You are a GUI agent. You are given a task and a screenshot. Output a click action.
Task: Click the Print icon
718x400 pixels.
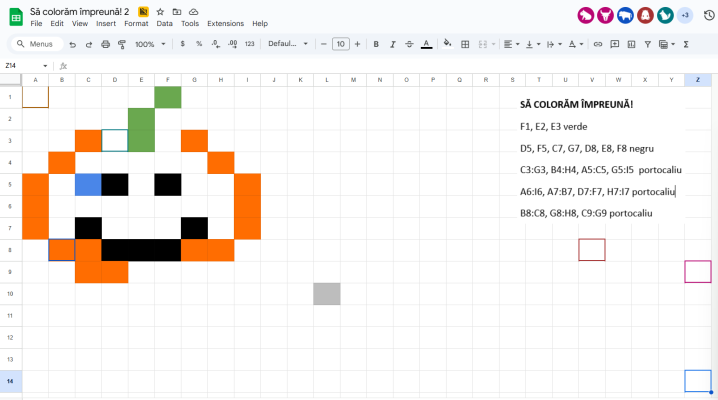point(106,44)
